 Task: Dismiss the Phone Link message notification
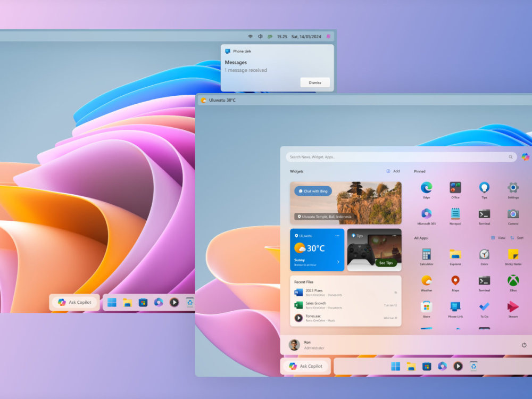(315, 82)
